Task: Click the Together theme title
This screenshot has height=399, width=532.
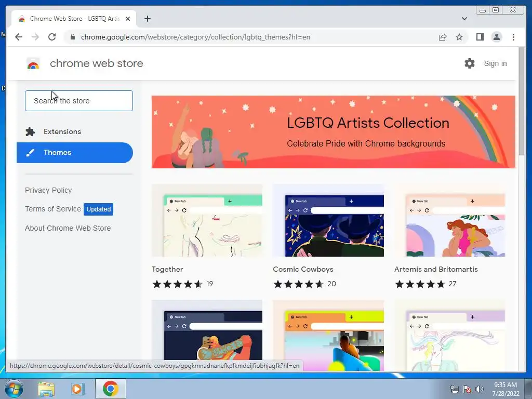Action: click(167, 270)
